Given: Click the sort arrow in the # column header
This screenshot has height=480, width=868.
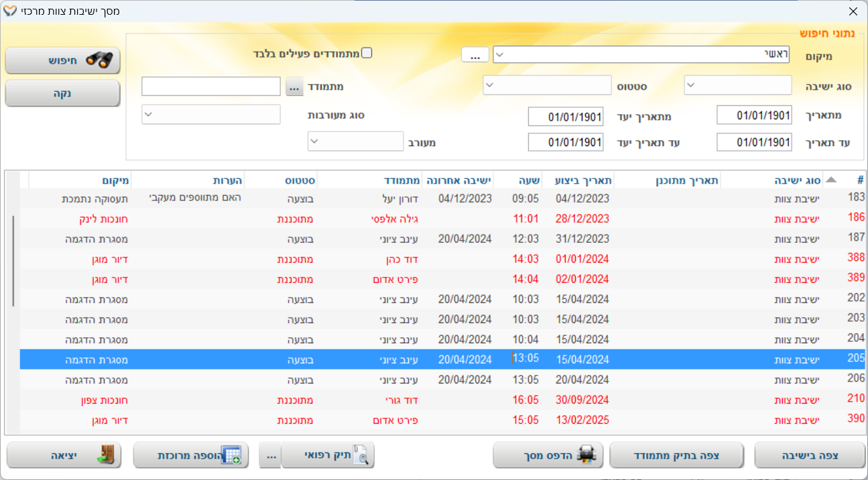Looking at the screenshot, I should 831,180.
